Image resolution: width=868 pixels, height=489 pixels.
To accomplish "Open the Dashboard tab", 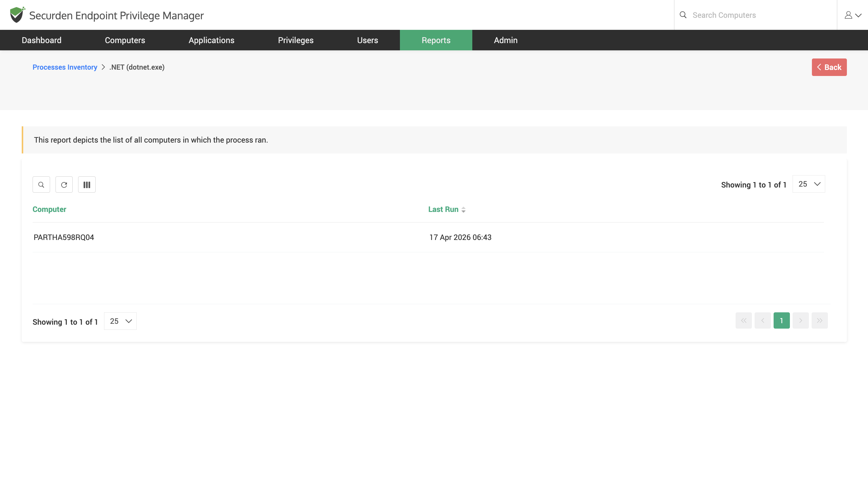I will (41, 40).
